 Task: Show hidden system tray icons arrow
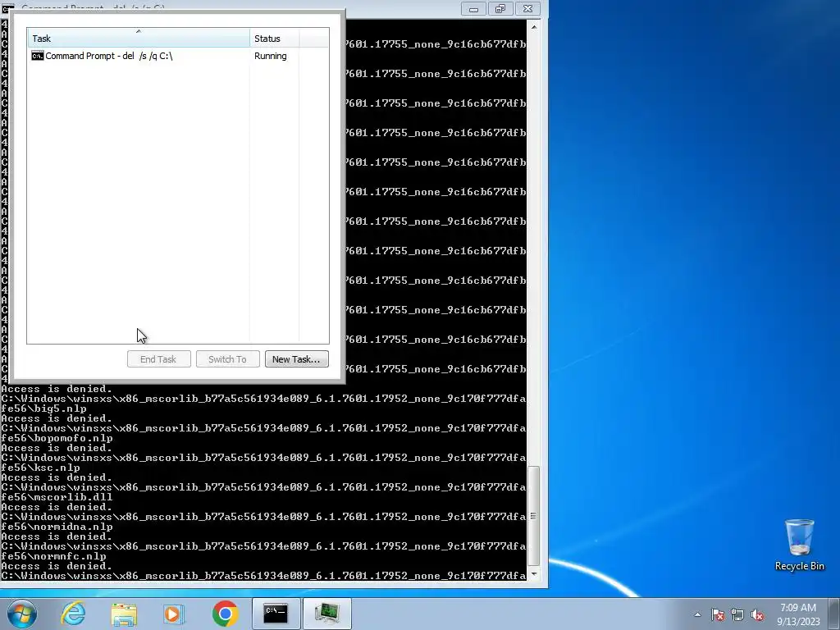pyautogui.click(x=697, y=614)
